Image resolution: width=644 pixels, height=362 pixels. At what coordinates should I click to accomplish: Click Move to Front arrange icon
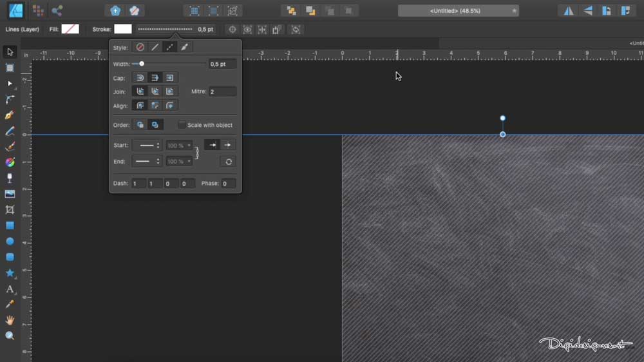348,11
